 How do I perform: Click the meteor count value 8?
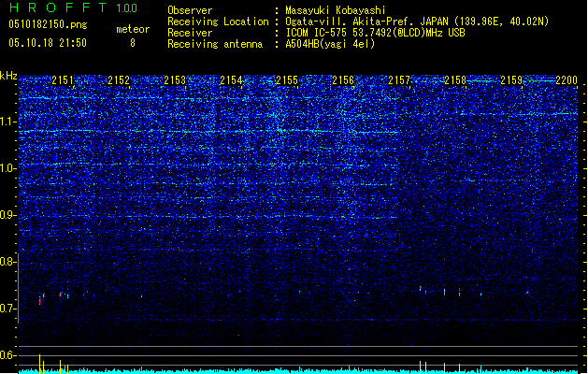pos(133,43)
